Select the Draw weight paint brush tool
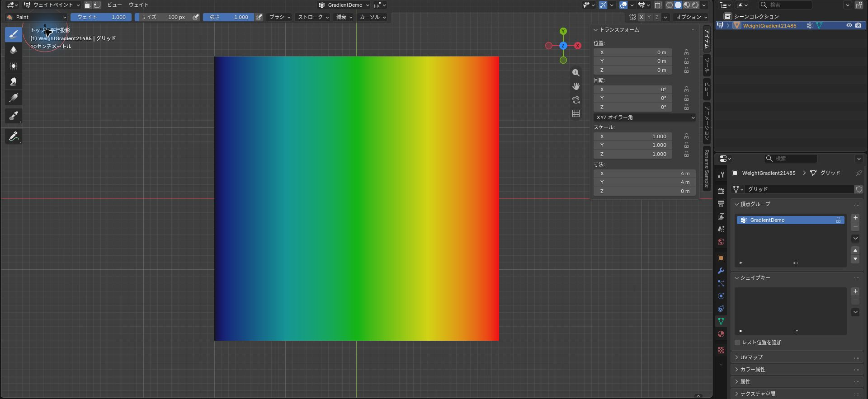The image size is (868, 399). pyautogui.click(x=14, y=34)
